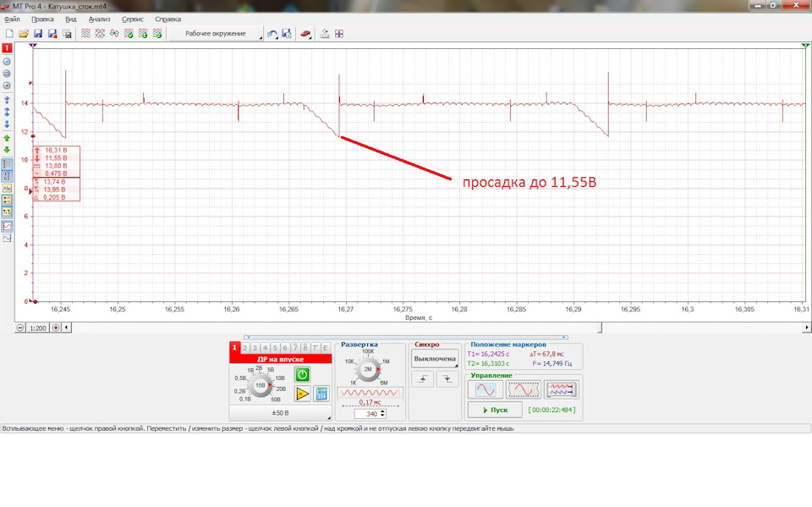Viewport: 812px width, 507px height.
Task: Select falling edge trigger button
Action: tap(447, 379)
